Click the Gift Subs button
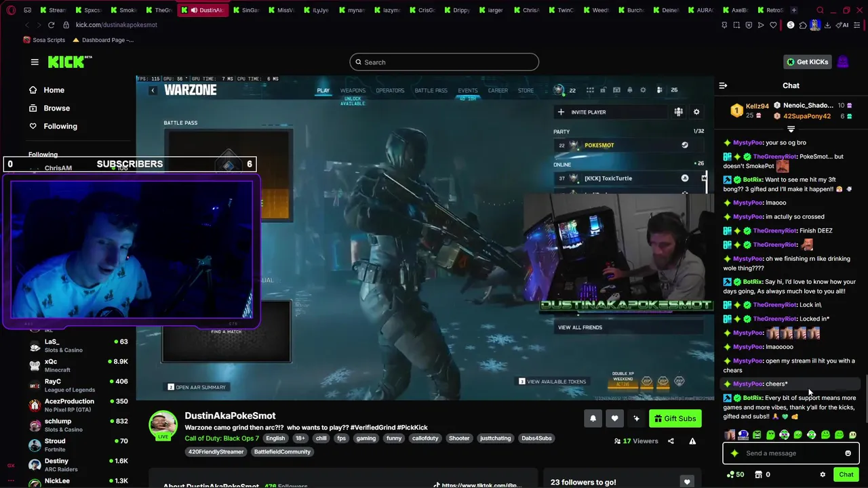 coord(674,418)
